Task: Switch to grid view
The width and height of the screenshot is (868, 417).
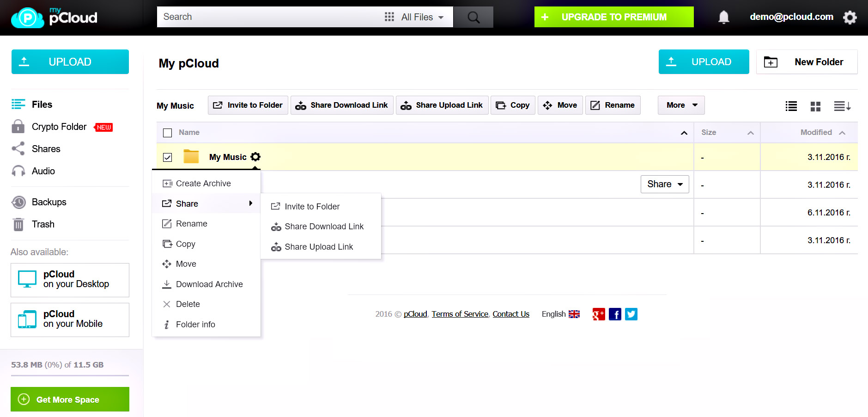Action: tap(815, 106)
